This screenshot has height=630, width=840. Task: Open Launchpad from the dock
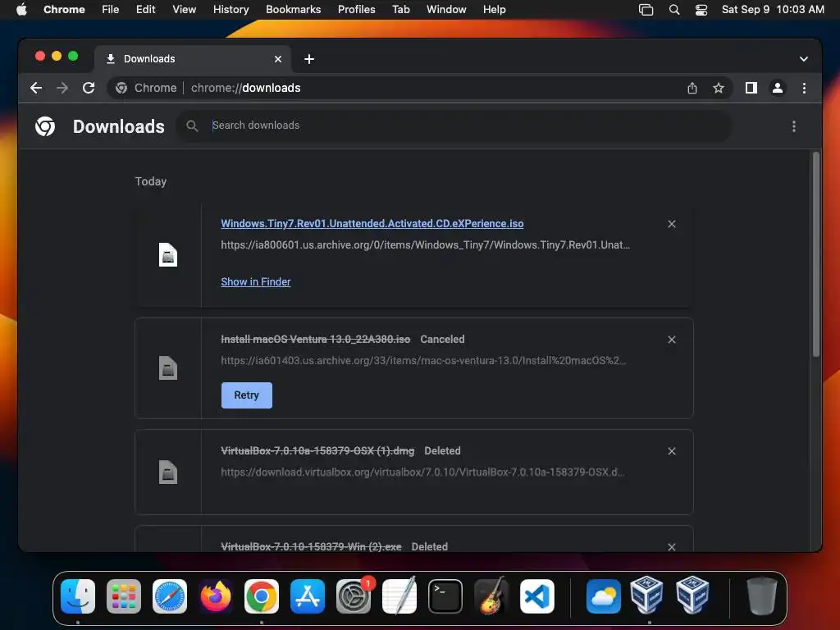coord(124,596)
